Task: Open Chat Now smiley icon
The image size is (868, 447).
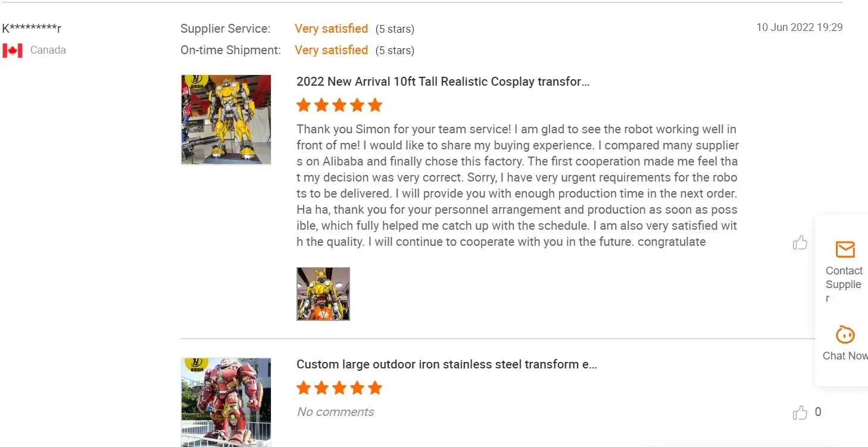Action: tap(845, 335)
